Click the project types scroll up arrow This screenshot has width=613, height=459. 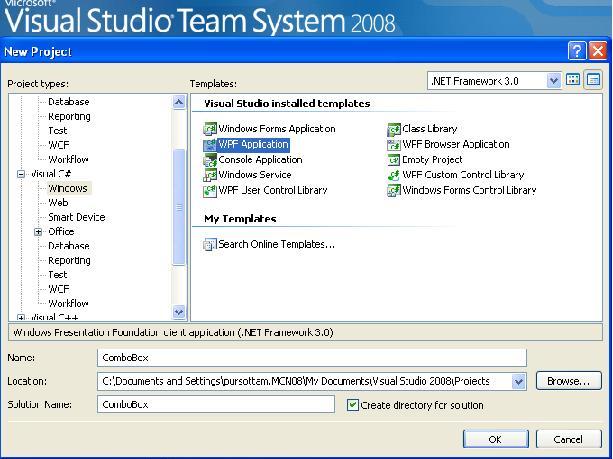[x=179, y=102]
